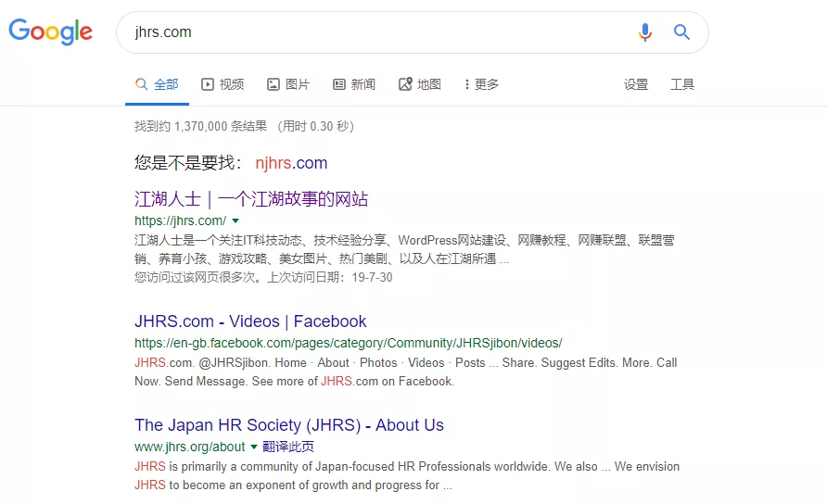Open 设置 settings menu
This screenshot has width=827, height=504.
click(x=635, y=84)
